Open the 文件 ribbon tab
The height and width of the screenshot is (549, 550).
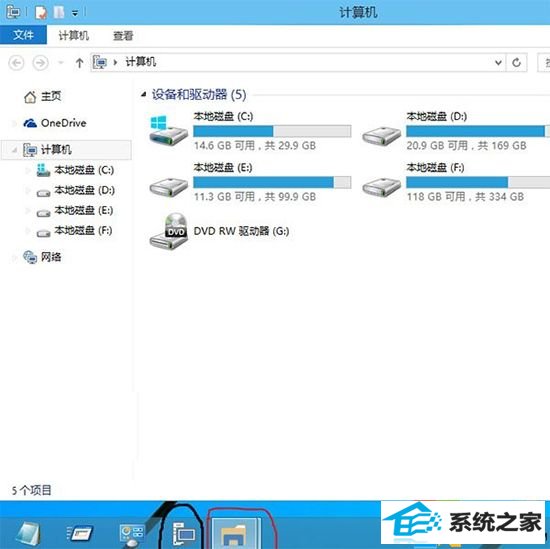point(23,35)
